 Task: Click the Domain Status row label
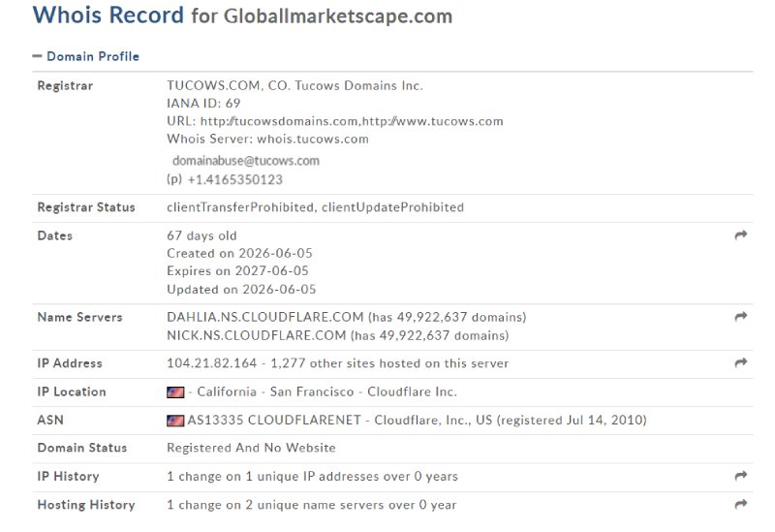82,448
